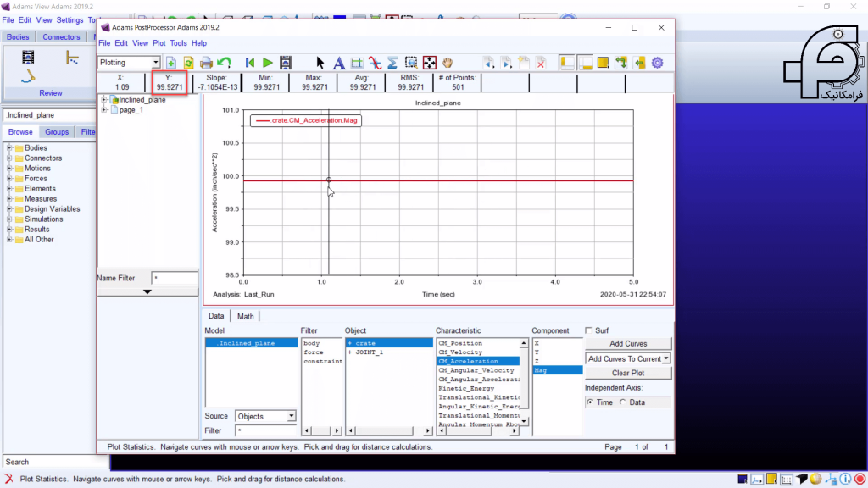Toggle the treeview panel display icon
This screenshot has width=868, height=488.
point(567,63)
